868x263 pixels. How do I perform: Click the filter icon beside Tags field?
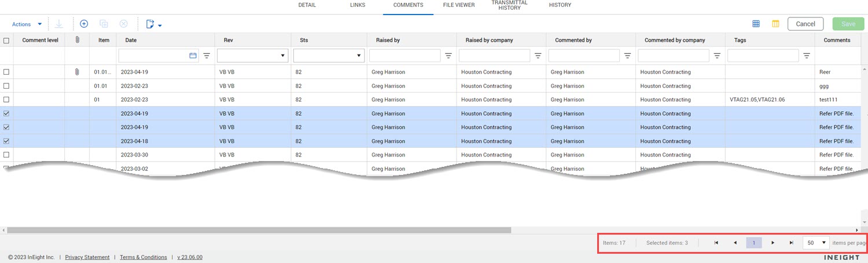point(806,56)
